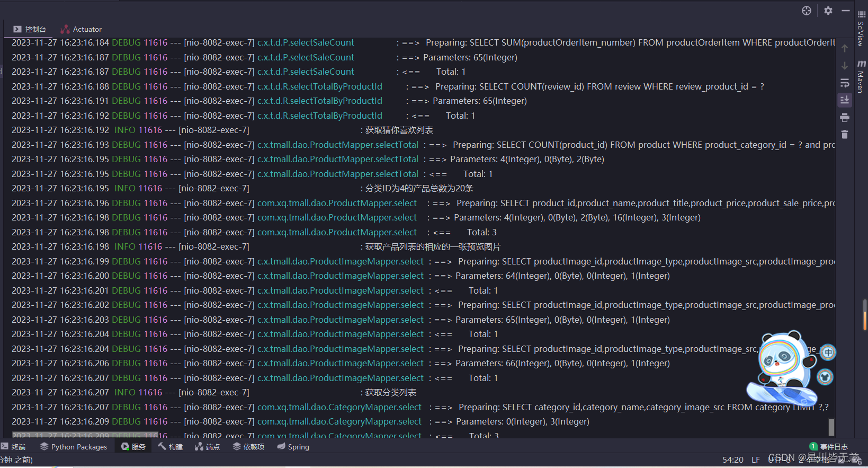
Task: Click the Total: 3 text at 16:23:16.198
Action: (x=482, y=232)
